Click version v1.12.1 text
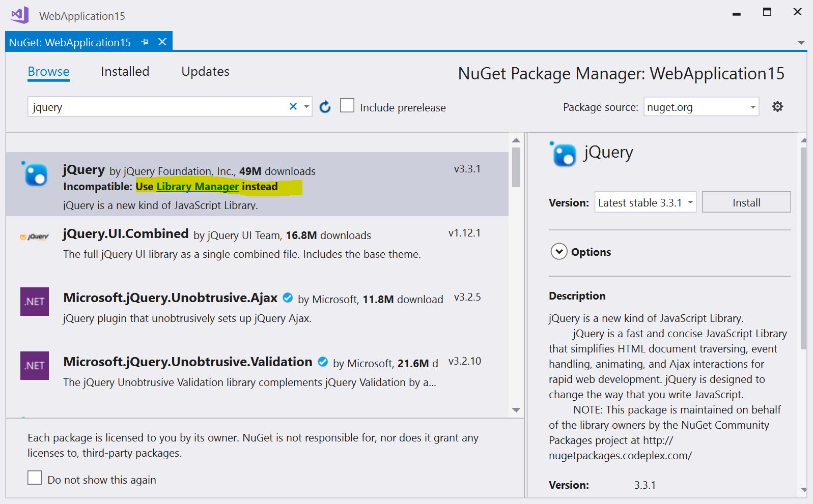Screen dimensions: 813x504 pos(464,233)
